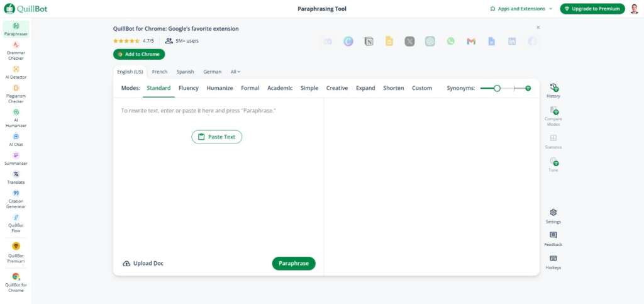
Task: Open QuillBot for Chrome in sidebar
Action: tap(16, 282)
